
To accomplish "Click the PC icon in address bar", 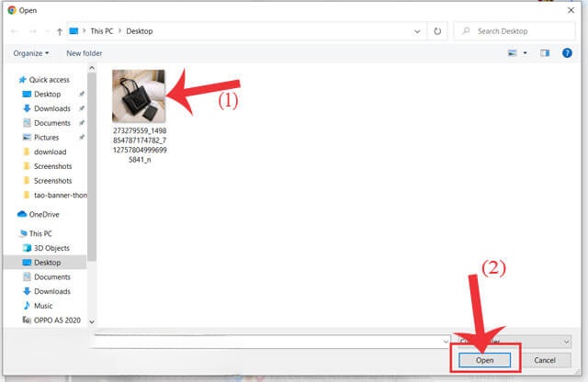I will click(x=73, y=31).
